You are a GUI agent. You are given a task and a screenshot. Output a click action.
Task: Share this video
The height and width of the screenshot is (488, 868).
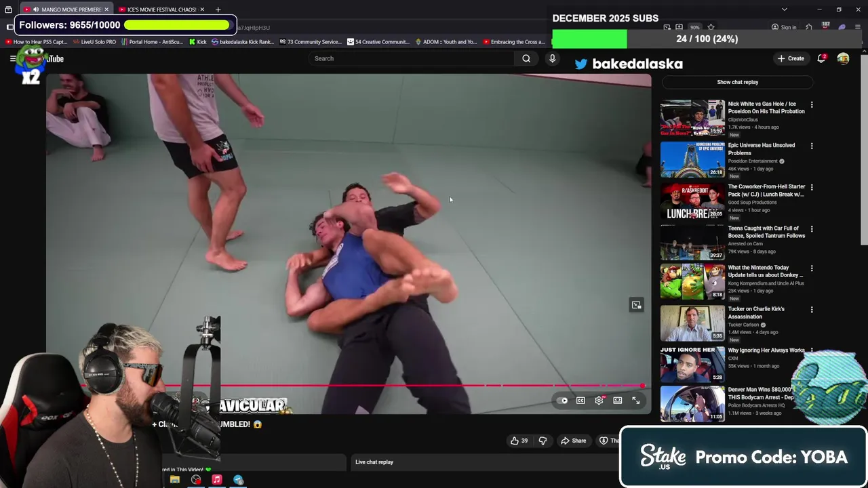[x=573, y=441]
